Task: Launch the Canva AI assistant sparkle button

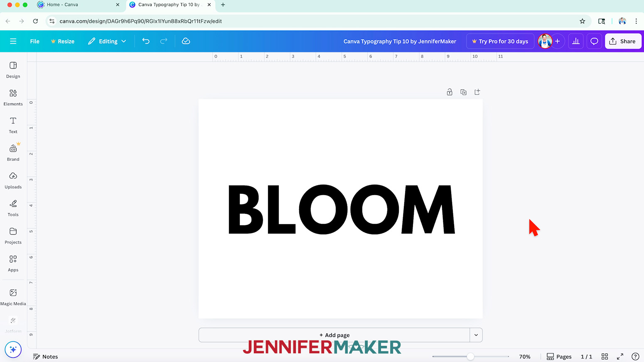Action: 13,350
